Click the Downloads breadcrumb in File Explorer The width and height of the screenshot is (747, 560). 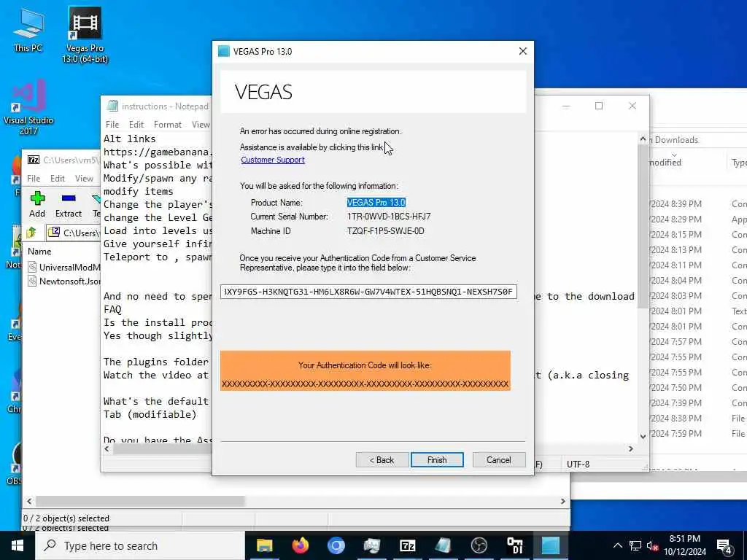coord(676,140)
